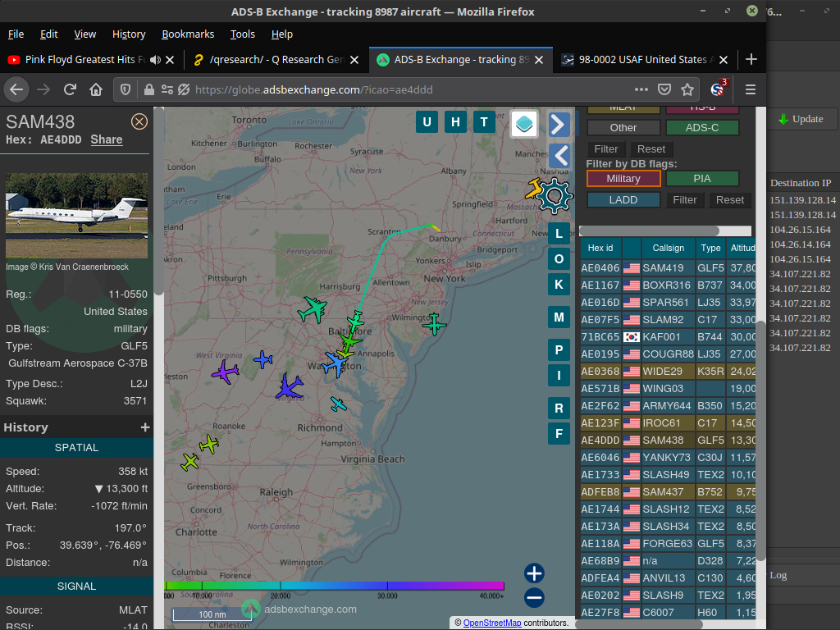840x630 pixels.
Task: Click Share link for SAM438
Action: point(106,139)
